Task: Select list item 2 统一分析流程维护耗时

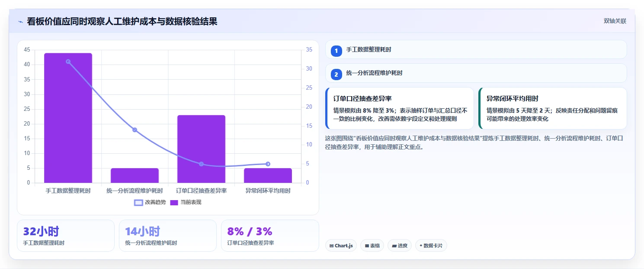Action: [476, 73]
